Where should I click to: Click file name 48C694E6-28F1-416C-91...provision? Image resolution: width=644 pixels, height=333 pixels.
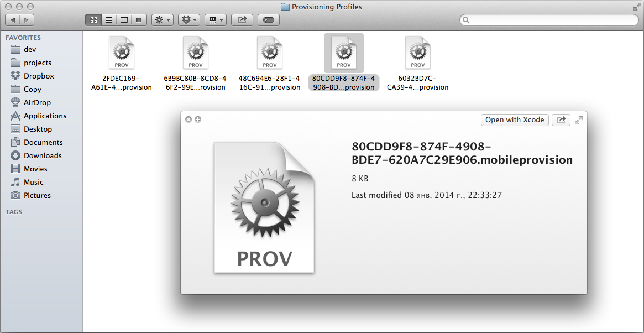[269, 82]
